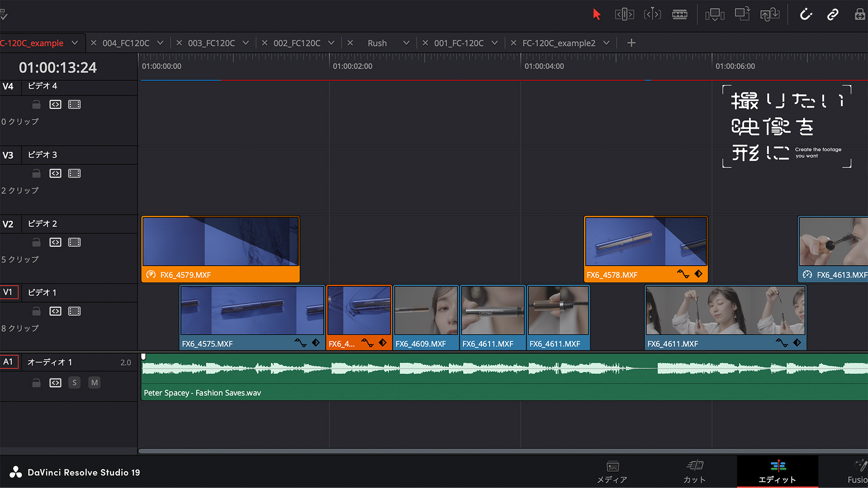Activate the Trim Edit mode tool
Screen dimensions: 868x488
pyautogui.click(x=624, y=14)
